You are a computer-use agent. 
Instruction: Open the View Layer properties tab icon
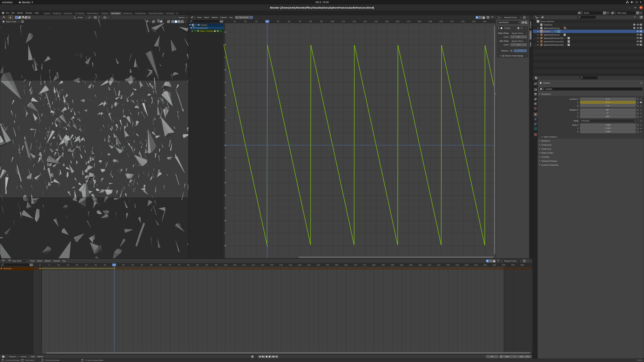(x=535, y=99)
